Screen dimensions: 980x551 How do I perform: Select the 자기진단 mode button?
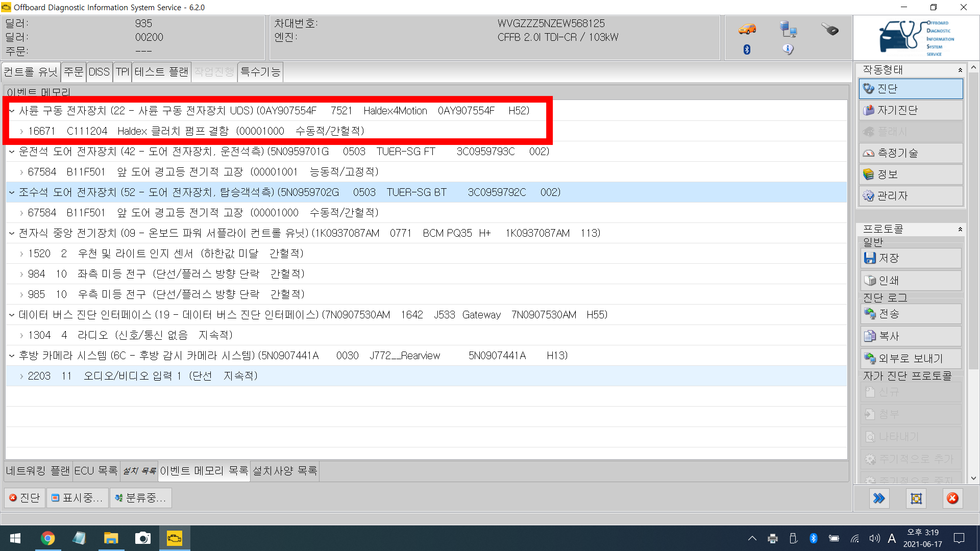[x=911, y=110]
